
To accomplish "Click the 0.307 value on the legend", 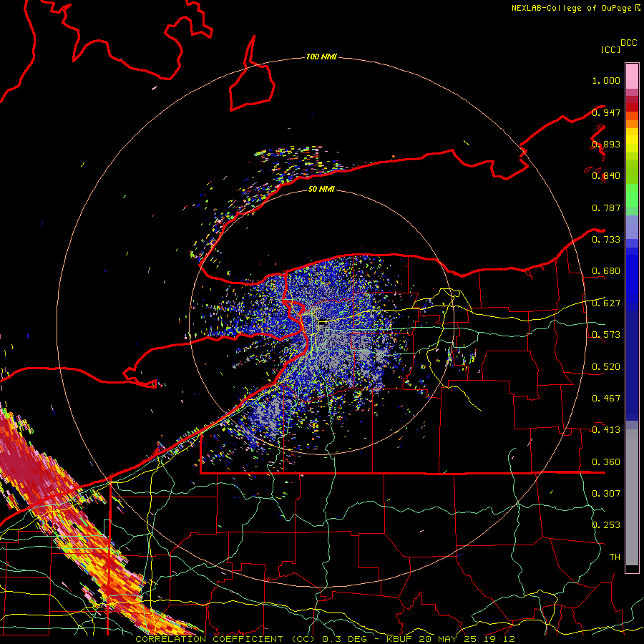I will pos(606,494).
